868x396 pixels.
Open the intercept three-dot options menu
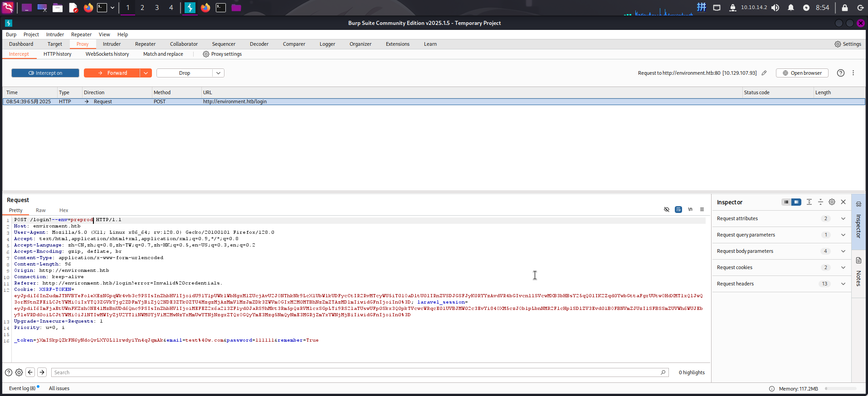coord(853,73)
